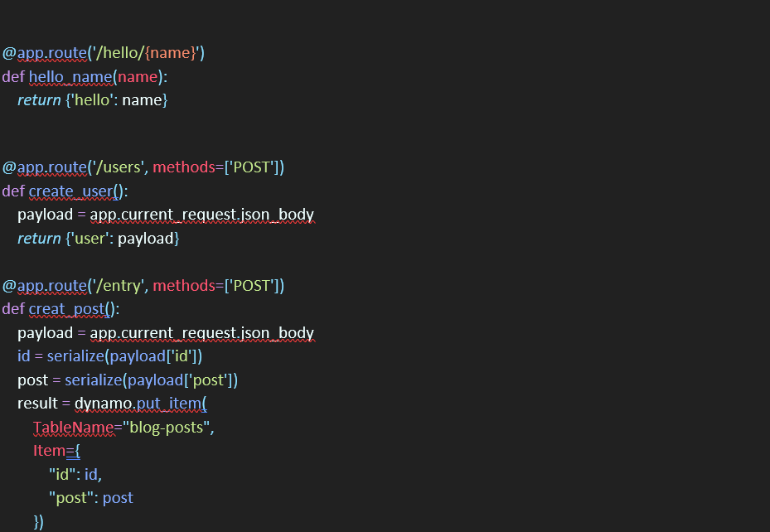Select the hello_name function name

click(71, 76)
